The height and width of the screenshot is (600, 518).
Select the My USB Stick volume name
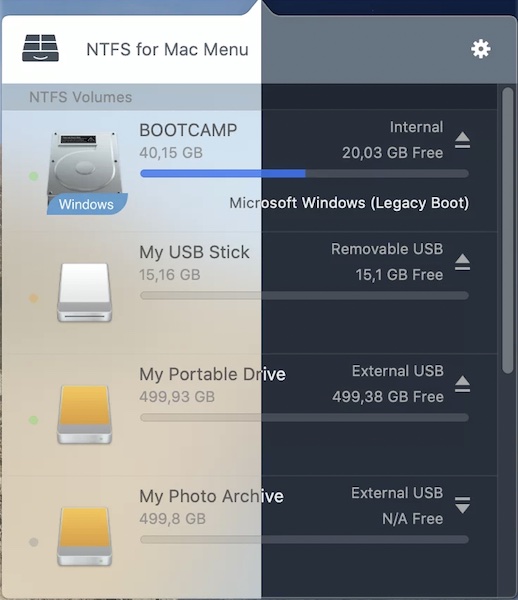pyautogui.click(x=194, y=252)
